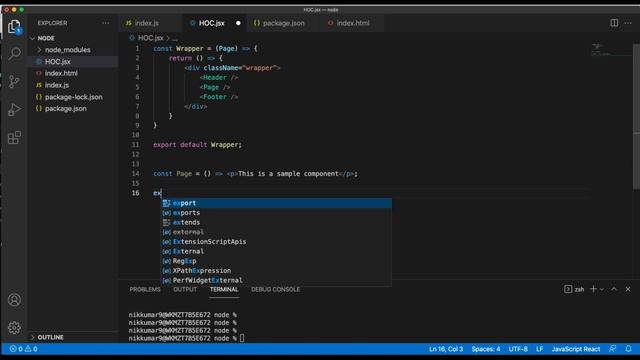Select the 'exports' autocomplete suggestion
Image resolution: width=640 pixels, height=360 pixels.
click(276, 213)
